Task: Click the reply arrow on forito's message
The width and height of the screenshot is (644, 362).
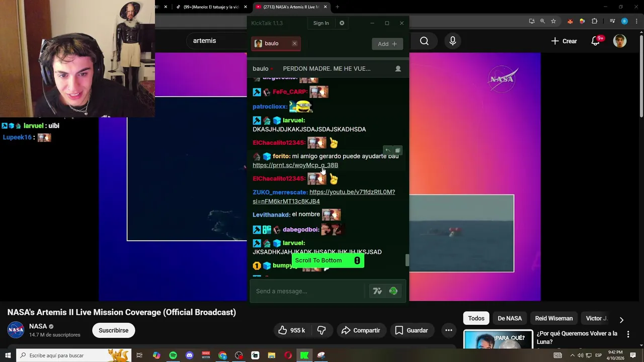Action: [387, 150]
